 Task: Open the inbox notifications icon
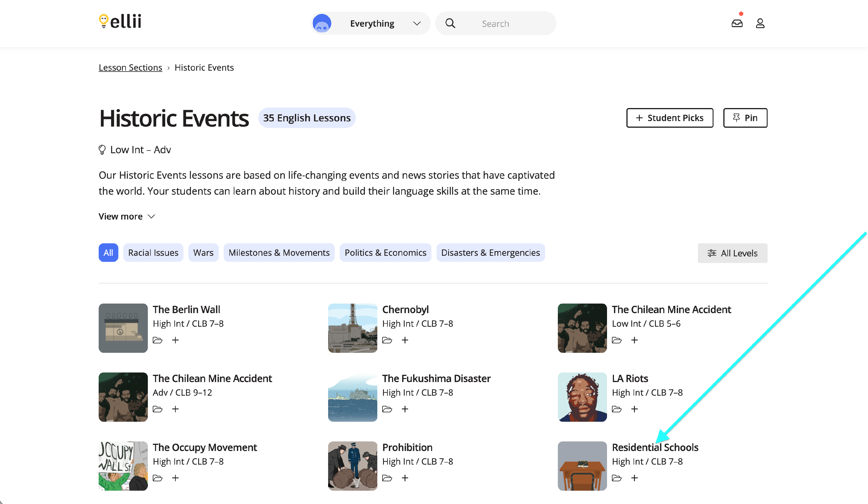737,23
